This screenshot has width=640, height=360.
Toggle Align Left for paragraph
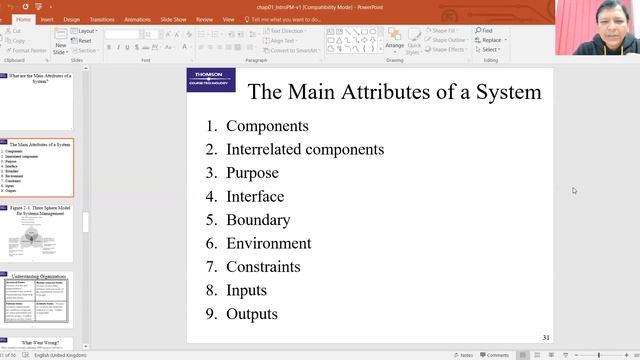pos(201,48)
